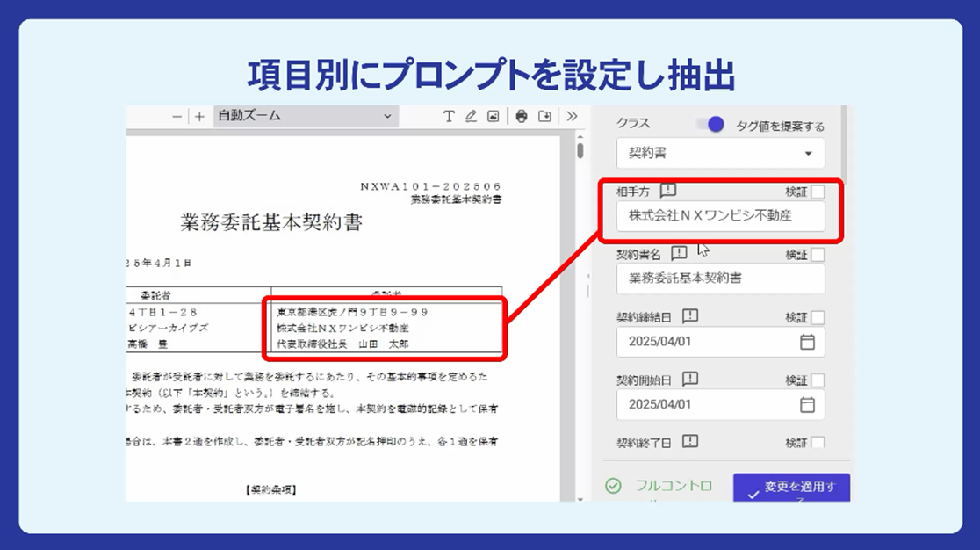Open the クラス dropdown showing 契約書
This screenshot has height=550, width=980.
[720, 153]
